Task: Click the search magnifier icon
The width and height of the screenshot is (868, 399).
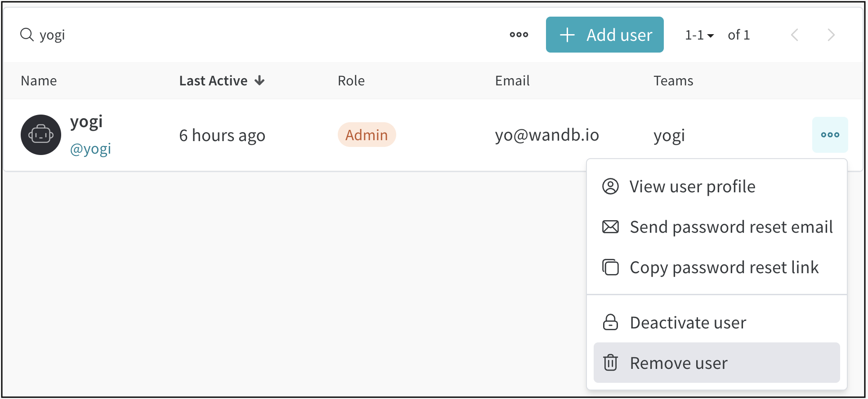Action: point(27,35)
